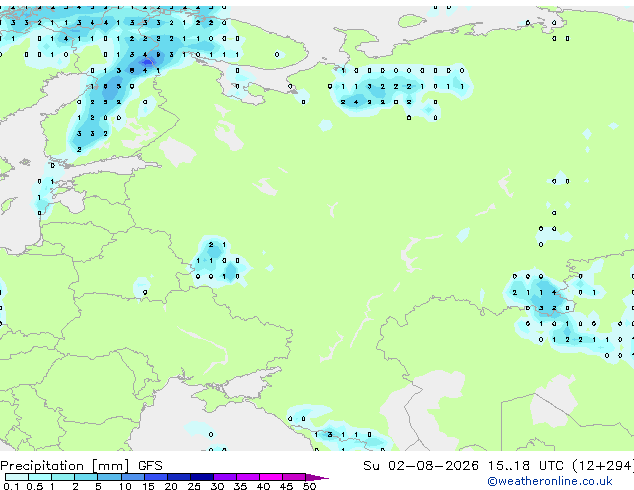Click the legend label "30"

click(x=217, y=486)
